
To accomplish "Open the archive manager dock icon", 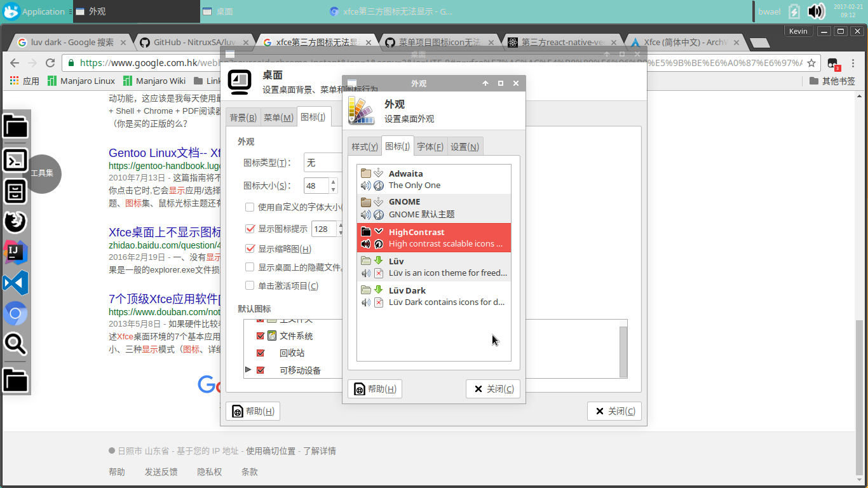I will pos(16,191).
